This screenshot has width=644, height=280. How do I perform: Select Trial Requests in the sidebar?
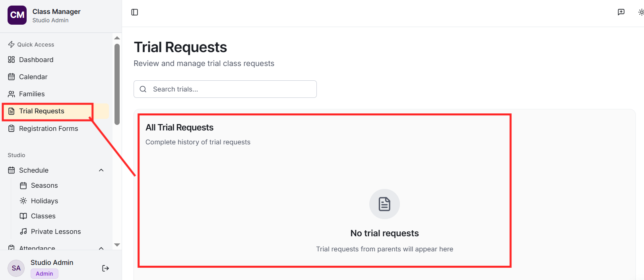(x=41, y=111)
